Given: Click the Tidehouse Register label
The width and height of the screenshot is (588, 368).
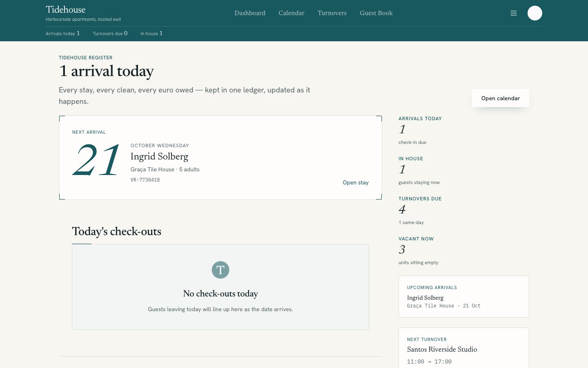Looking at the screenshot, I should point(86,58).
